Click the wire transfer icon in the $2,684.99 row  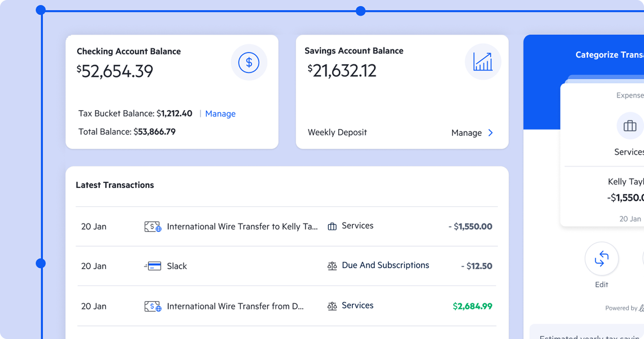click(x=153, y=306)
